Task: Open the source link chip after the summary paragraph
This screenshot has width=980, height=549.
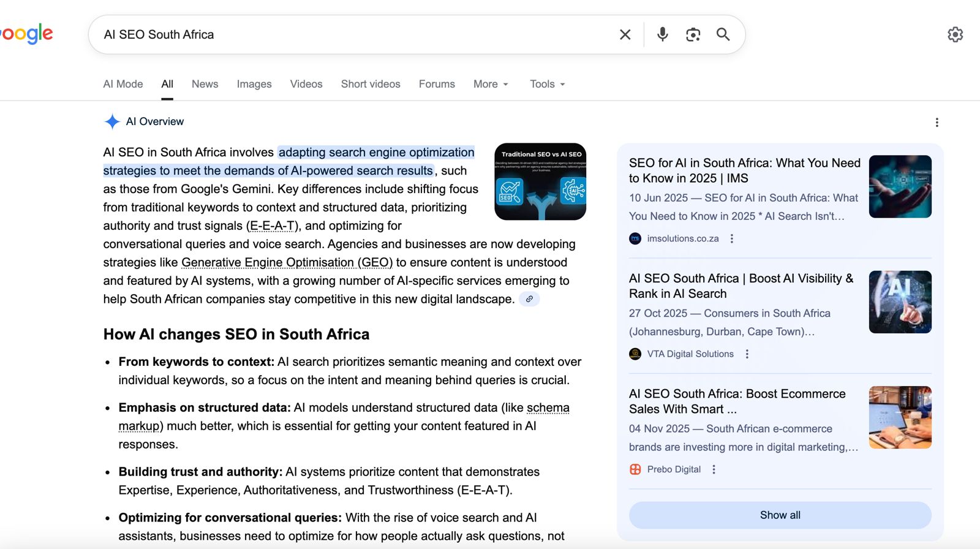Action: [x=529, y=299]
